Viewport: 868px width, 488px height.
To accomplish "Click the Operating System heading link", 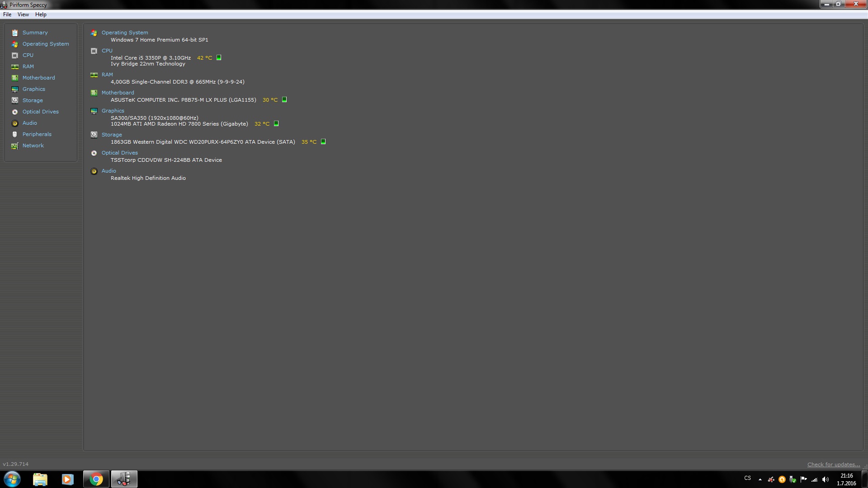I will pos(125,33).
